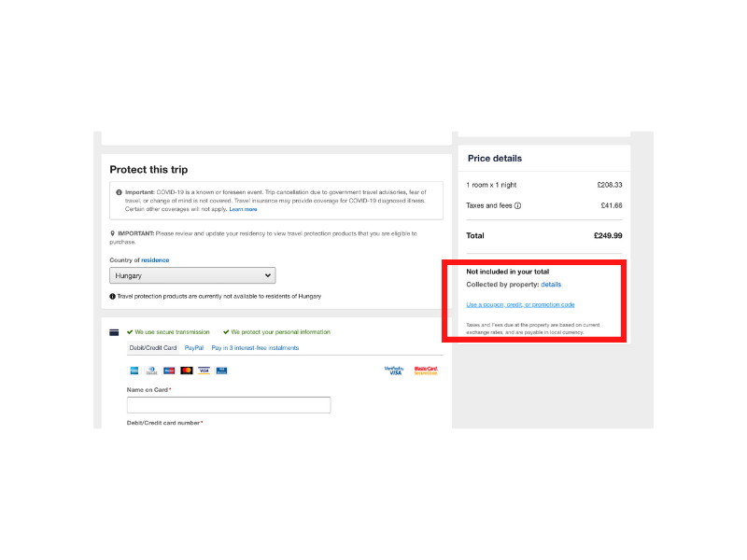This screenshot has width=747, height=560.
Task: Click the residence link
Action: [x=155, y=260]
